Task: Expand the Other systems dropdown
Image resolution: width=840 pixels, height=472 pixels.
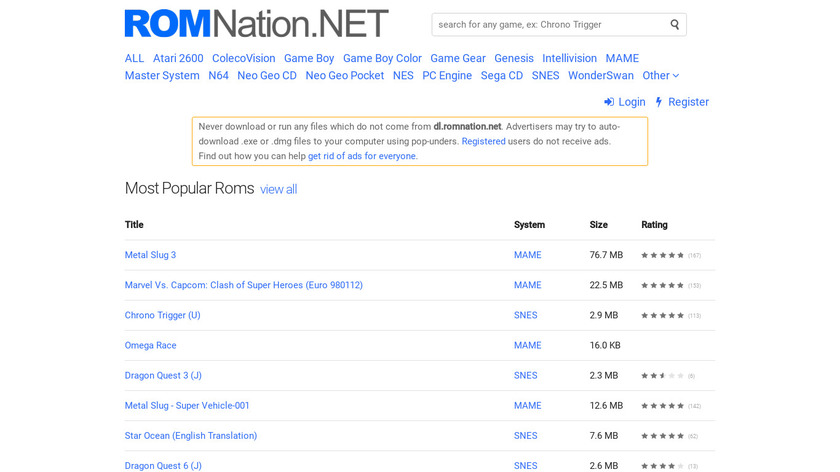Action: (661, 76)
